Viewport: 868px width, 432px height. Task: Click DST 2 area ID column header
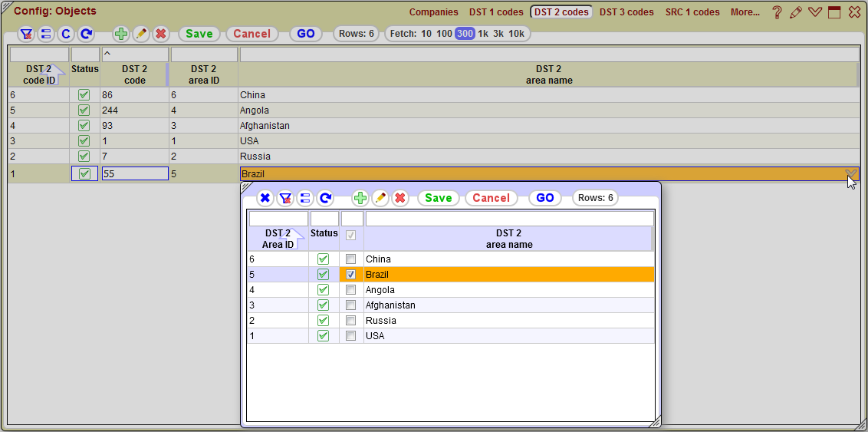point(204,74)
